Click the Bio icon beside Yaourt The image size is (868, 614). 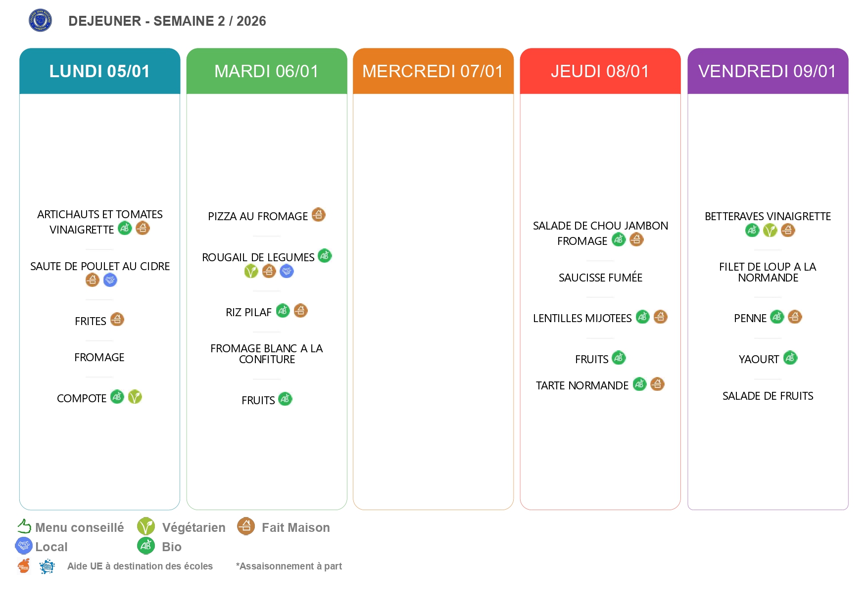click(790, 358)
